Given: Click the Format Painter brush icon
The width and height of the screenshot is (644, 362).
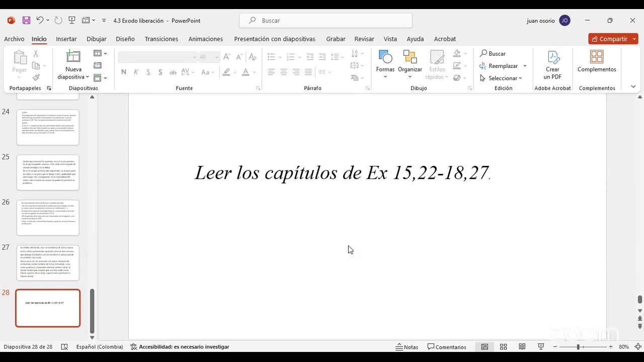Looking at the screenshot, I should pos(36,78).
